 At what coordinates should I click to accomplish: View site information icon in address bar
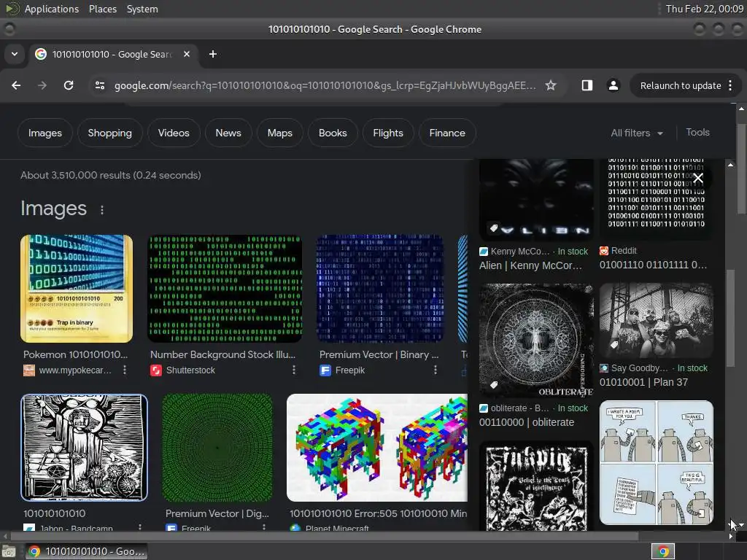tap(100, 85)
